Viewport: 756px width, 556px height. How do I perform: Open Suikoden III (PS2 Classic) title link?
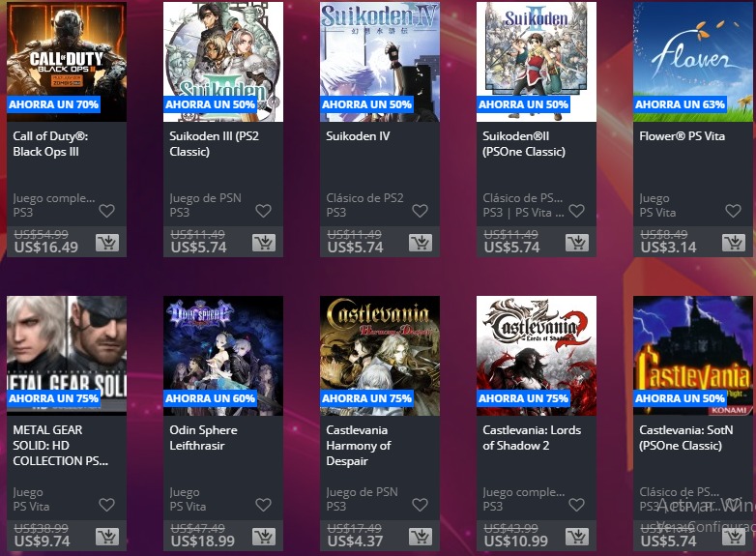pos(214,144)
